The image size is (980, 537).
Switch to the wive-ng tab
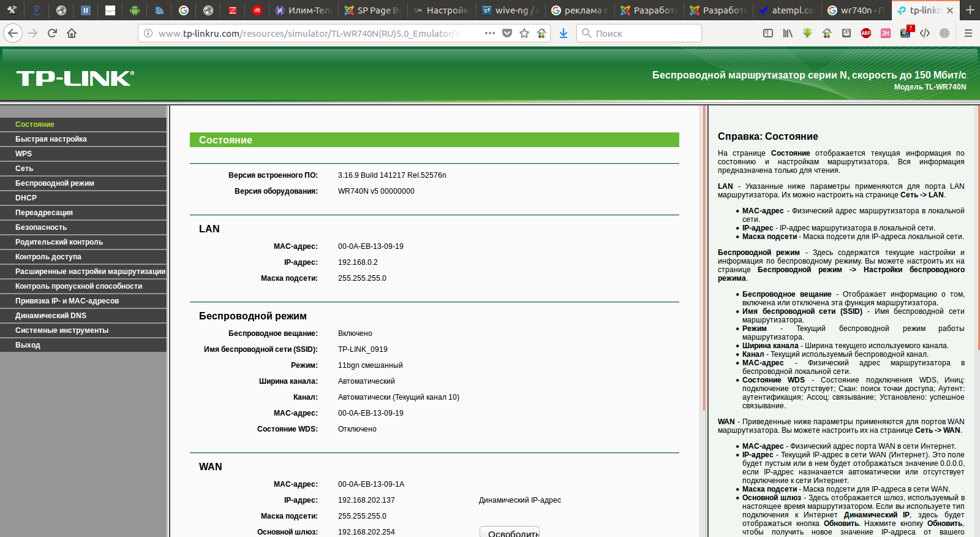point(511,10)
